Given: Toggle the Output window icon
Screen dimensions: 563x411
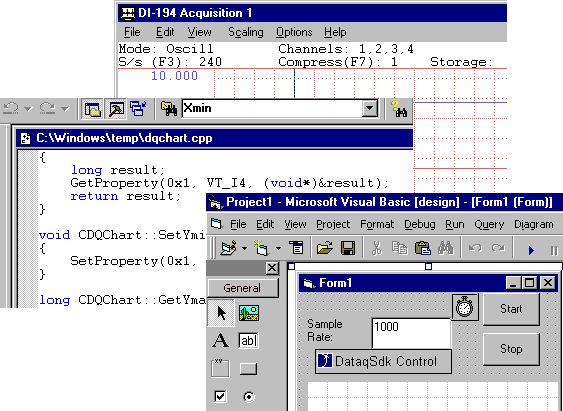Looking at the screenshot, I should [x=116, y=109].
